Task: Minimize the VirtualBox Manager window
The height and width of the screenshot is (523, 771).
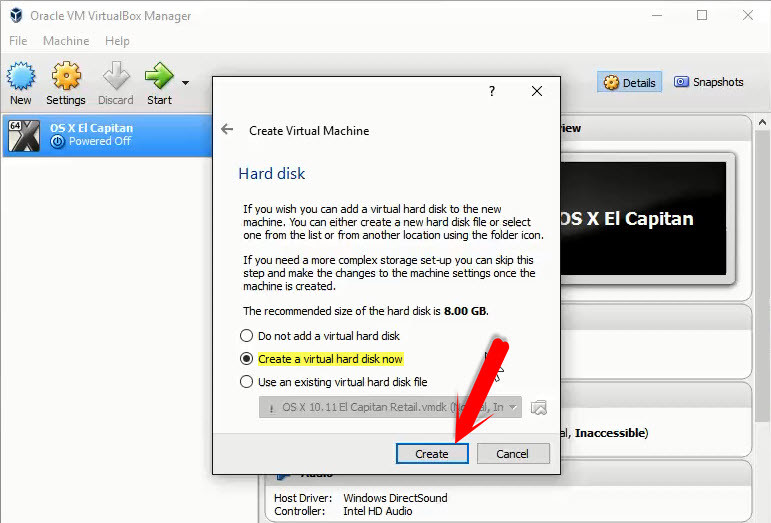Action: (656, 15)
